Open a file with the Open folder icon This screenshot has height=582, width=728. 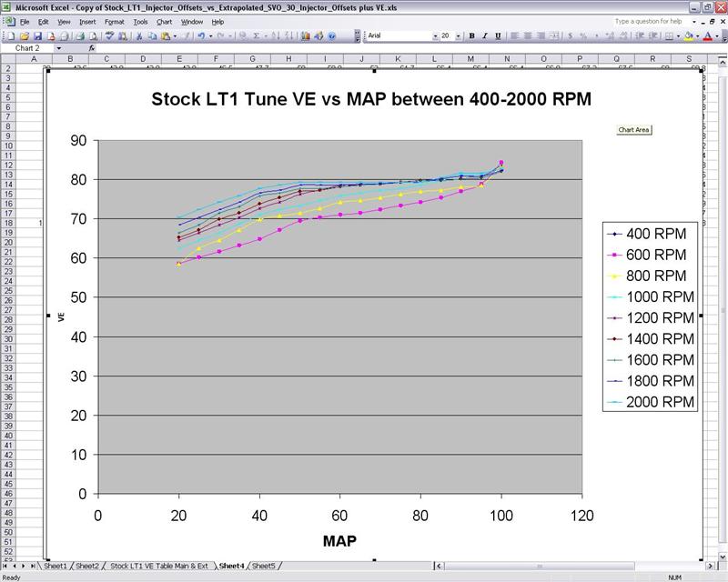(24, 36)
